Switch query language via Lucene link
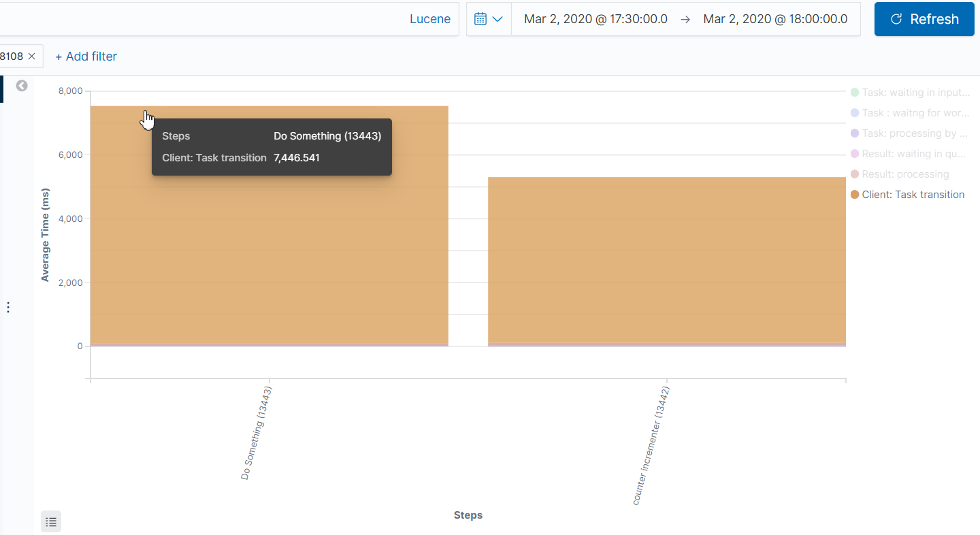This screenshot has height=535, width=980. pyautogui.click(x=430, y=19)
